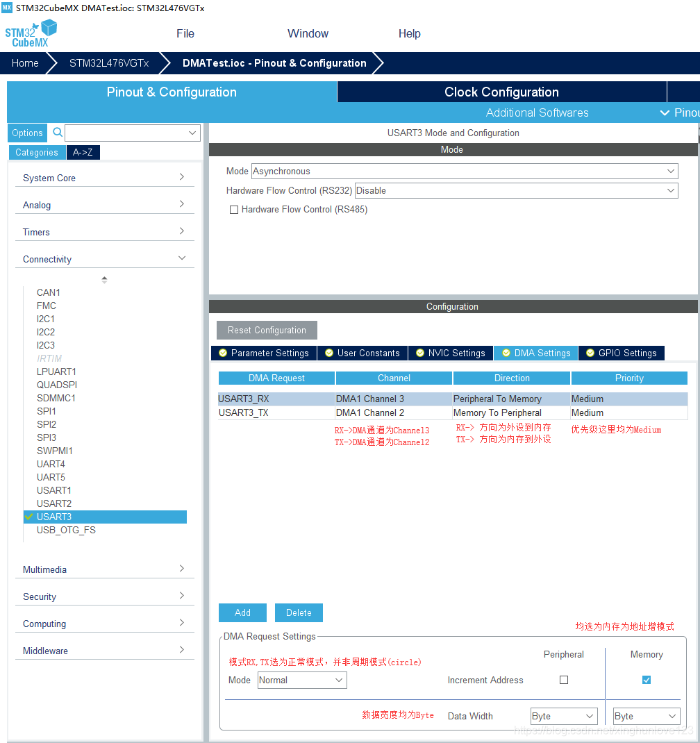This screenshot has height=743, width=700.
Task: Select FMC peripheral
Action: (x=47, y=306)
